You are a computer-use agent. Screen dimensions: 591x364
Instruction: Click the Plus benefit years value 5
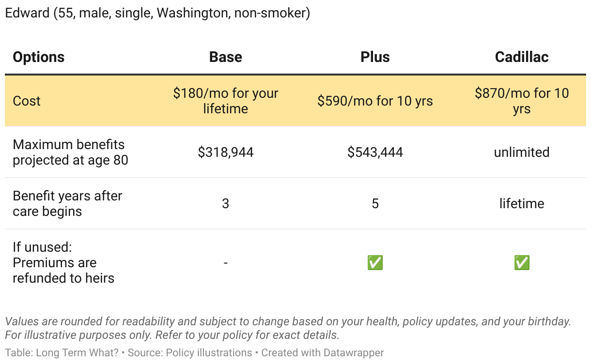point(375,204)
